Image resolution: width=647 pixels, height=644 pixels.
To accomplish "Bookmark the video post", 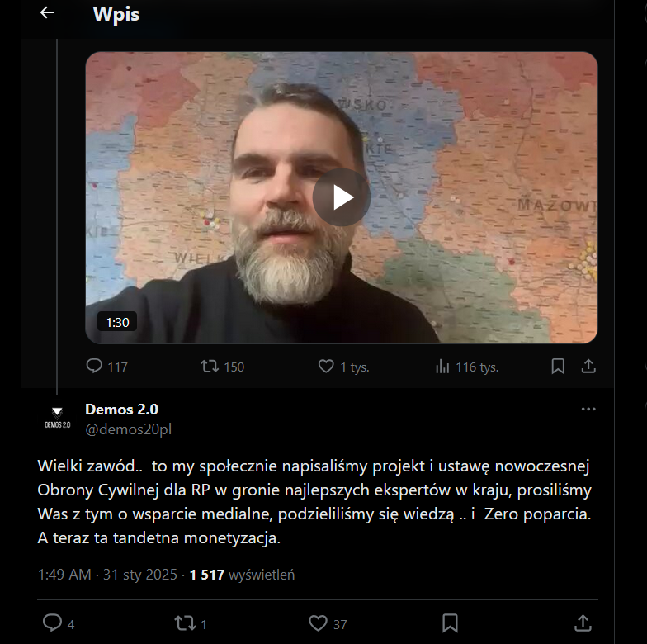I will pyautogui.click(x=558, y=366).
